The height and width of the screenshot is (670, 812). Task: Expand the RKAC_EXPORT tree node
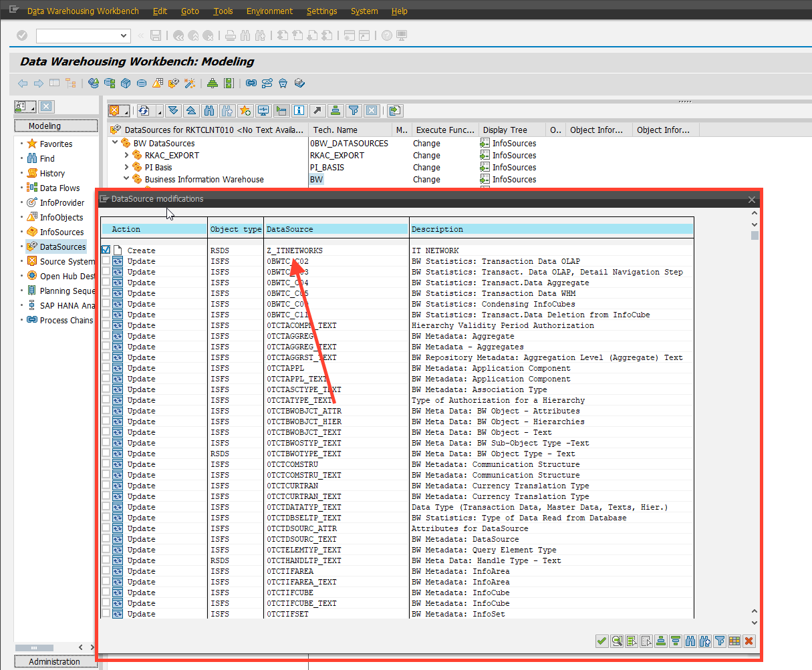tap(127, 155)
